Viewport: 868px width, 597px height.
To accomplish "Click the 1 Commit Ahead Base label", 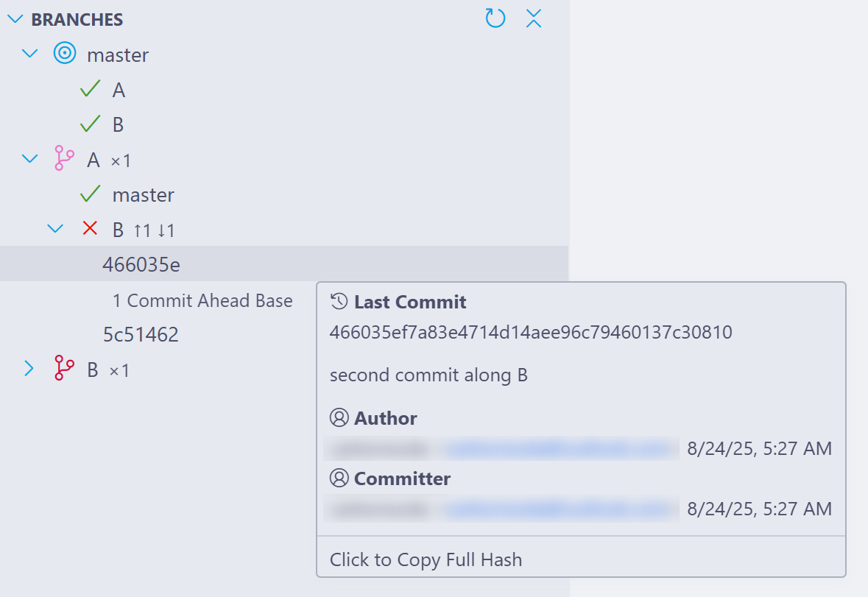I will click(x=202, y=300).
